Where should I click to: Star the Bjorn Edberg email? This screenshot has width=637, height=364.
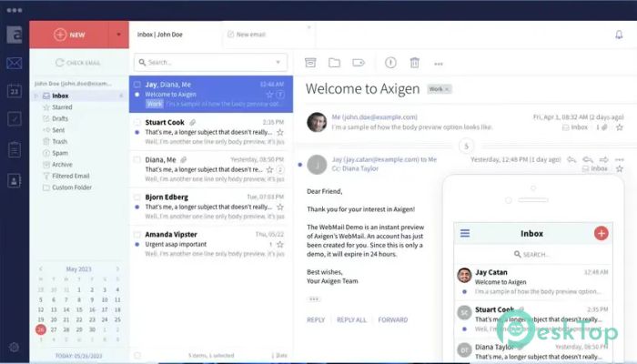coord(280,207)
